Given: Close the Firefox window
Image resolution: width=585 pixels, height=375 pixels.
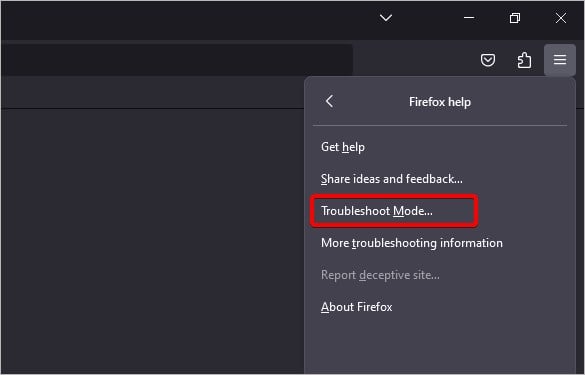Looking at the screenshot, I should (560, 18).
